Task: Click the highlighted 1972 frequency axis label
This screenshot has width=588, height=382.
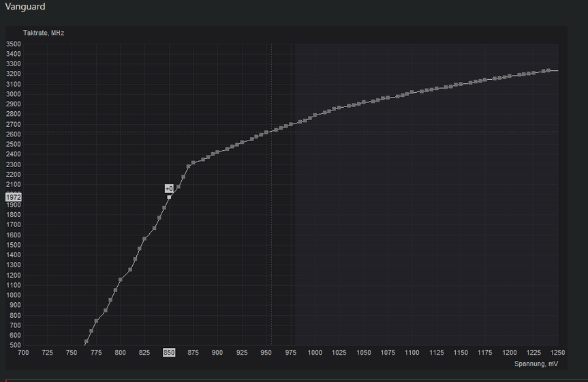Action: [x=14, y=197]
